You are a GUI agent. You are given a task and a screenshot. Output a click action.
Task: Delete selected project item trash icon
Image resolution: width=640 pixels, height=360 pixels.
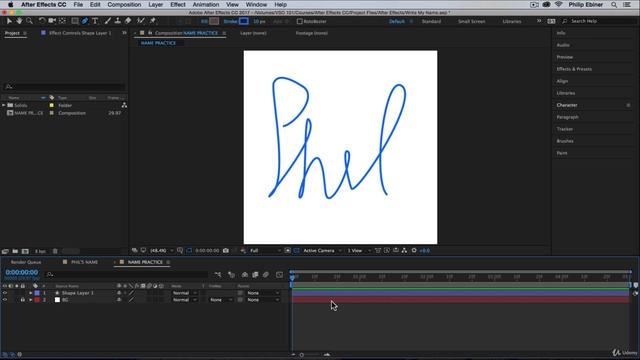pyautogui.click(x=55, y=251)
